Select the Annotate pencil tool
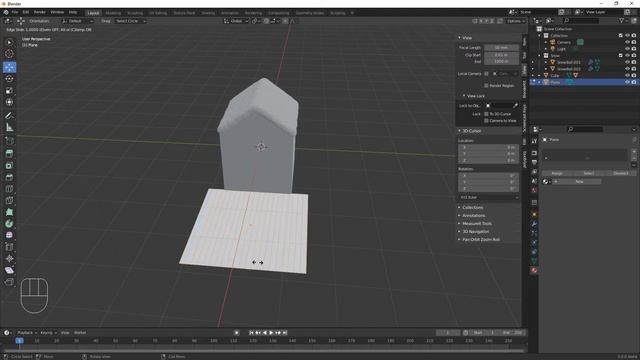This screenshot has height=360, width=640. (x=9, y=116)
